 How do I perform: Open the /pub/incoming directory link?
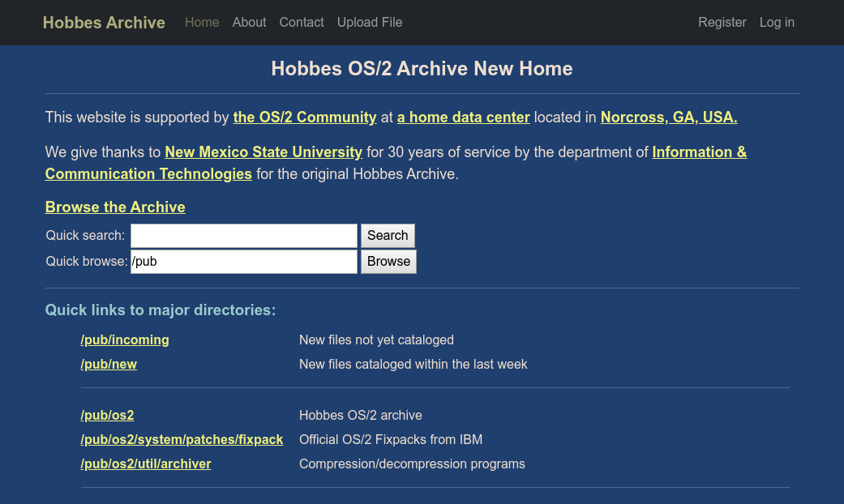click(x=125, y=340)
